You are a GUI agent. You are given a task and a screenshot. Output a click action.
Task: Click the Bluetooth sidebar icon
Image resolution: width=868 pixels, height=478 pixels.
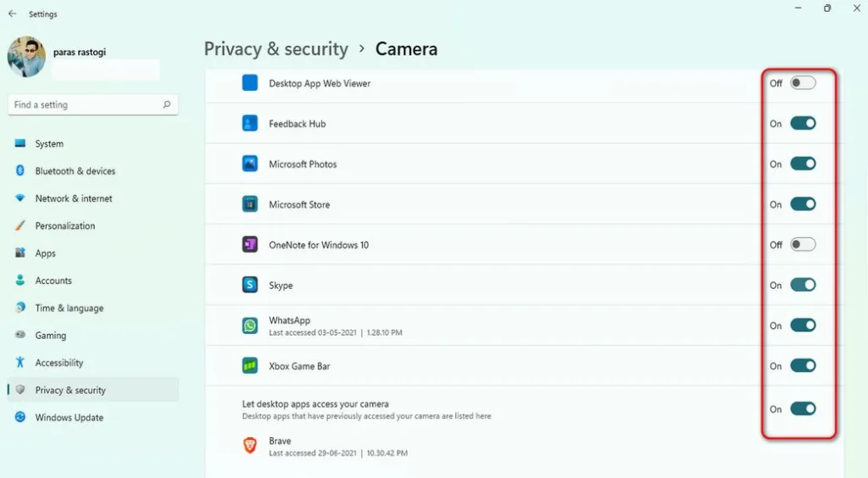point(20,170)
